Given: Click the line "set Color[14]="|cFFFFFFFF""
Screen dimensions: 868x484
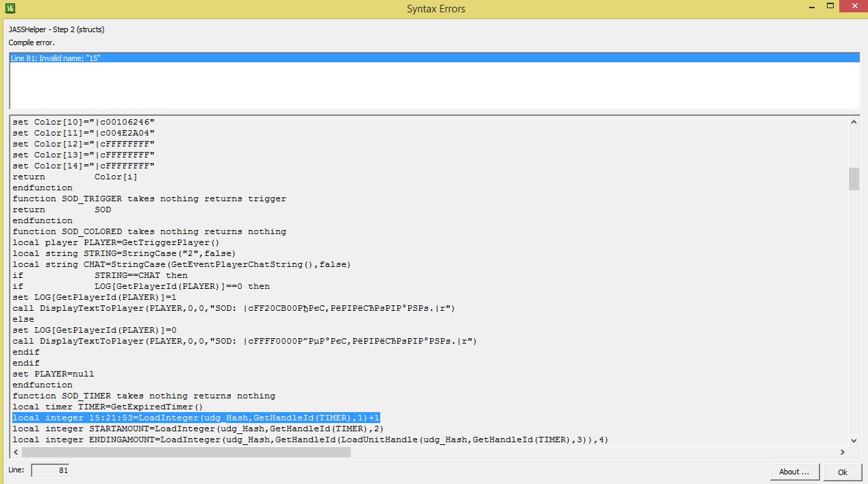Looking at the screenshot, I should click(x=84, y=166).
